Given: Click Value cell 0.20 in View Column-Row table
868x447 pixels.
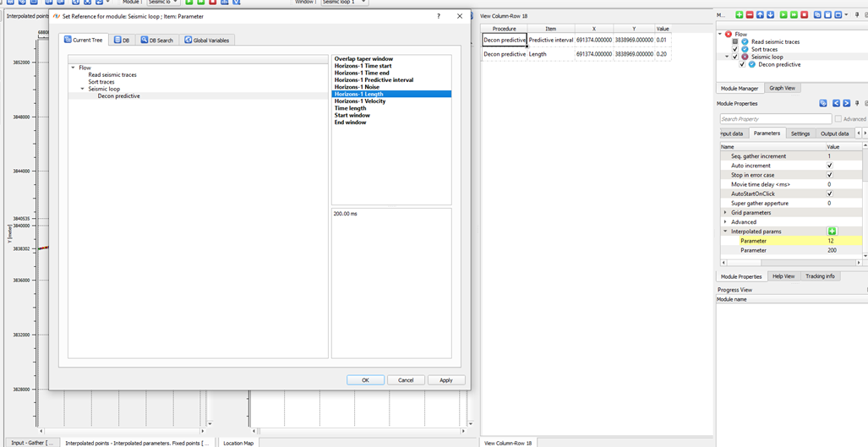Looking at the screenshot, I should 662,54.
